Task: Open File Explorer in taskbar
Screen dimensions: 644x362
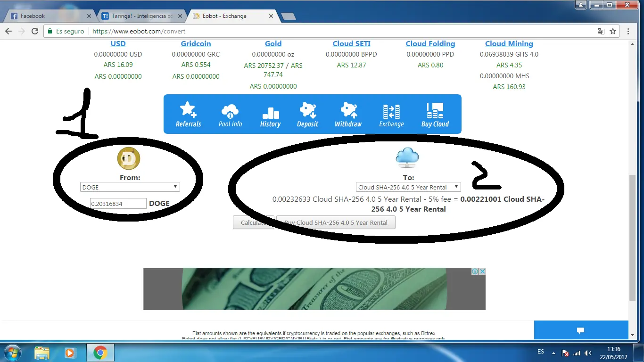Action: [x=42, y=353]
